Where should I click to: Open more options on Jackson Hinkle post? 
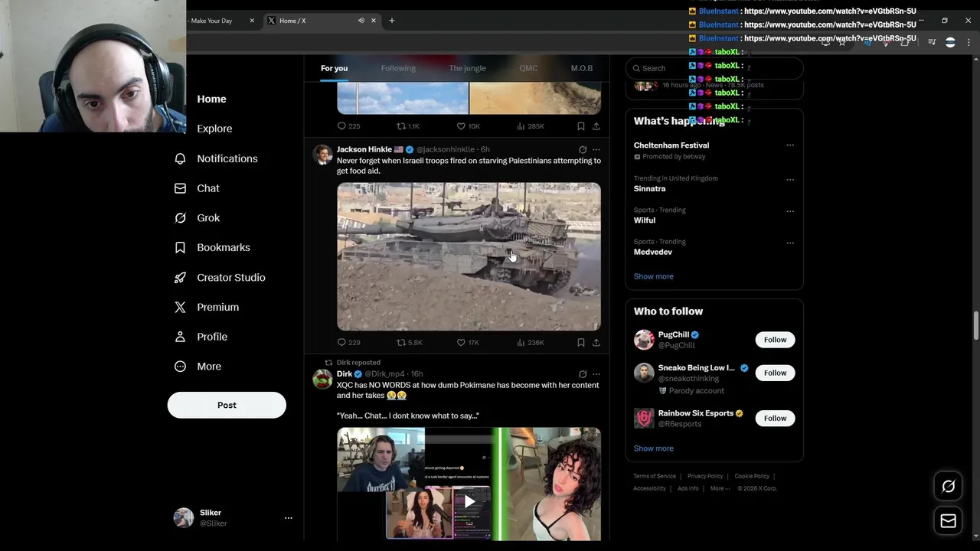[596, 149]
